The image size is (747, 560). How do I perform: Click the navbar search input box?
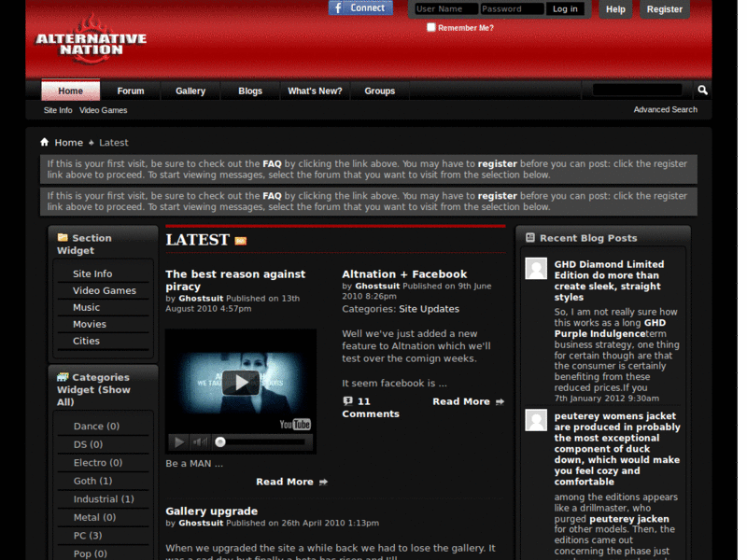[637, 90]
